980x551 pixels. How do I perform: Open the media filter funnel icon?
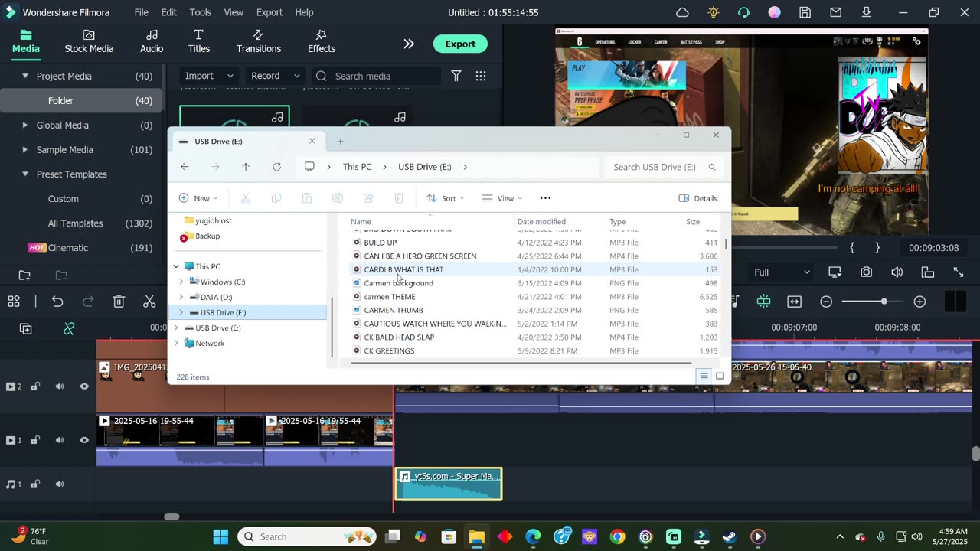pos(456,76)
